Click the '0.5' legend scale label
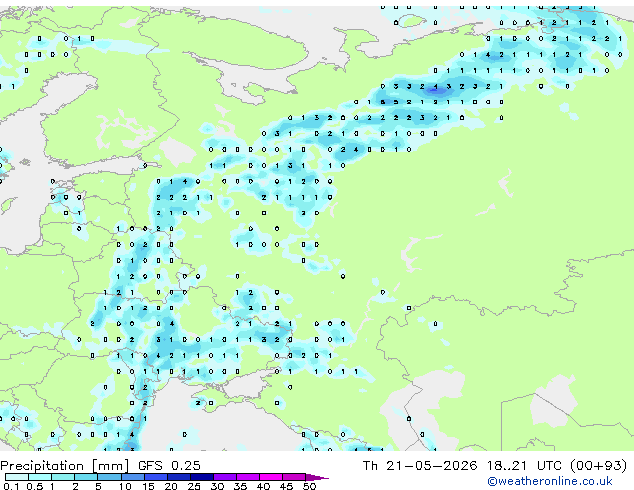This screenshot has height=490, width=634. (34, 486)
